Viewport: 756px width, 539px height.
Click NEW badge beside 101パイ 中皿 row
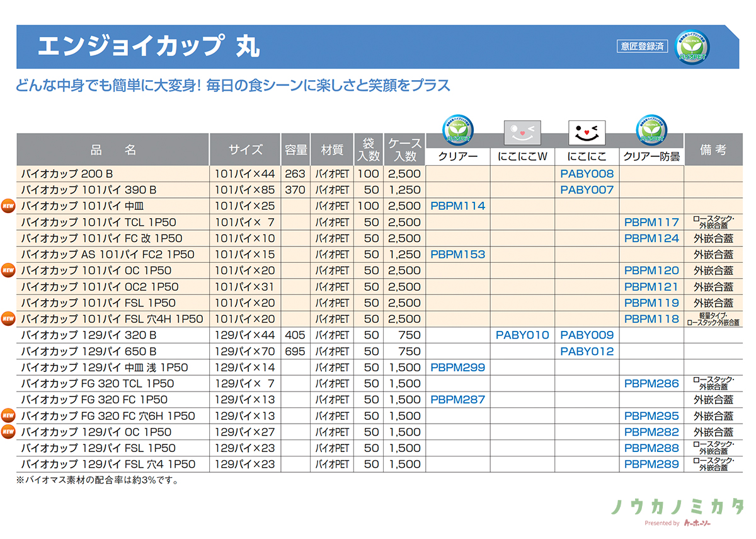click(8, 206)
